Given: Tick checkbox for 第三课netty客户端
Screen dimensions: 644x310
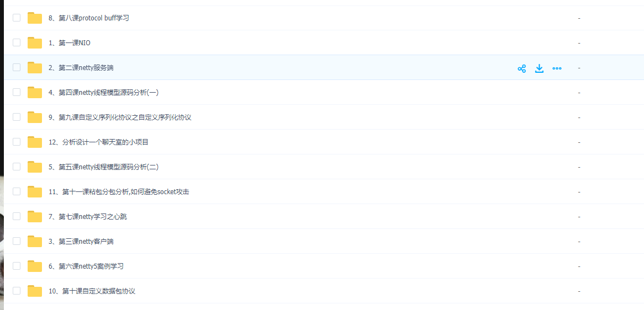Looking at the screenshot, I should coord(17,240).
